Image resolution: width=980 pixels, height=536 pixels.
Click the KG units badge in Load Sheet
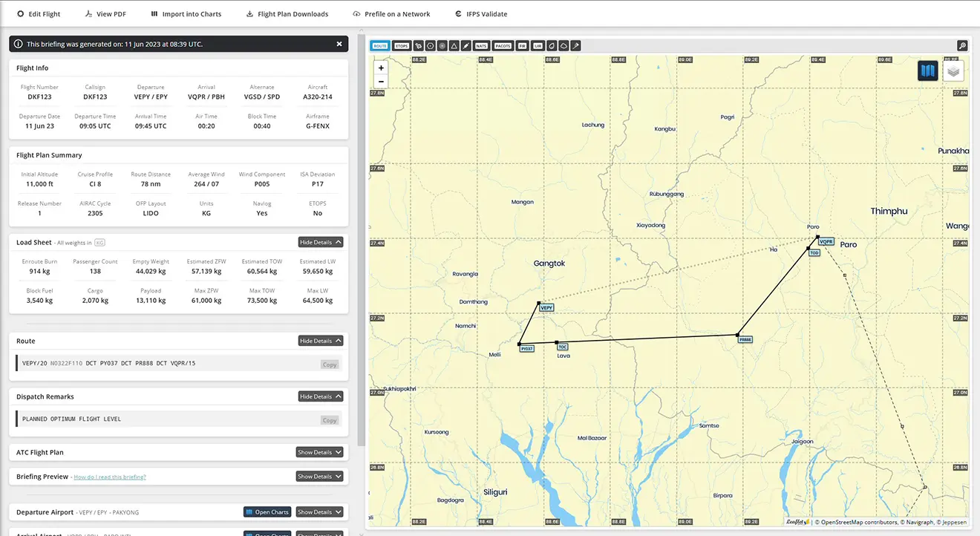pyautogui.click(x=99, y=243)
